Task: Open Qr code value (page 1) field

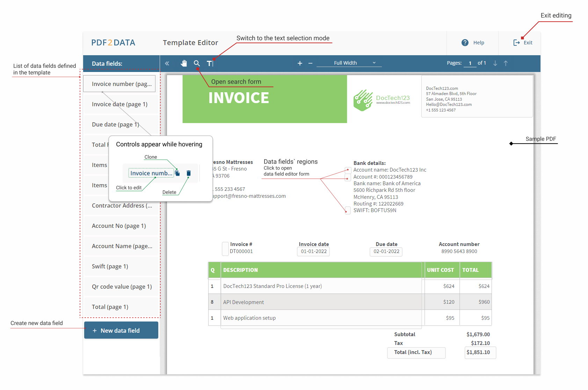Action: pyautogui.click(x=121, y=287)
